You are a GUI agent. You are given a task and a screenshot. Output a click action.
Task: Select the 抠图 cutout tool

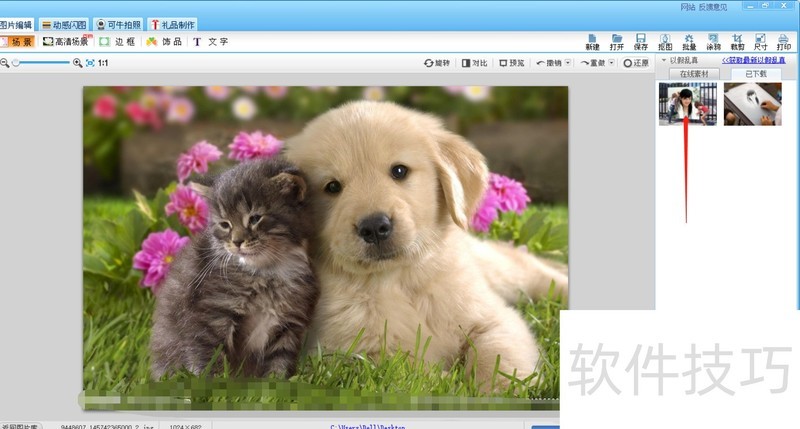[665, 42]
